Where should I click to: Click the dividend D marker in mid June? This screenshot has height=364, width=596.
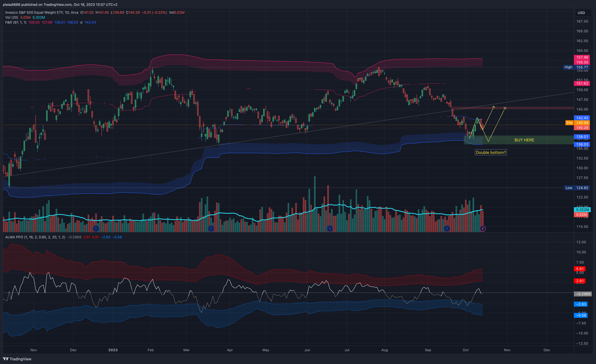pos(330,229)
